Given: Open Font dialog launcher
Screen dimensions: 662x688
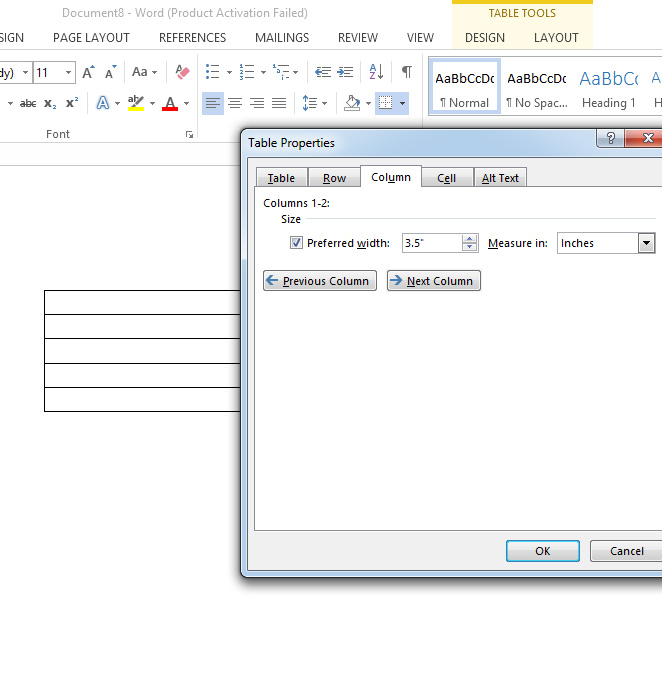Looking at the screenshot, I should pos(190,135).
